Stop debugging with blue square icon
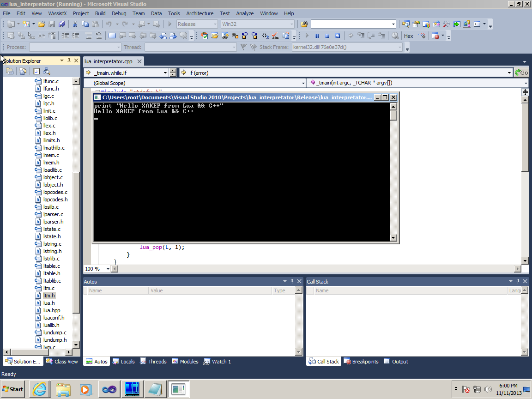The image size is (532, 399). [x=327, y=36]
